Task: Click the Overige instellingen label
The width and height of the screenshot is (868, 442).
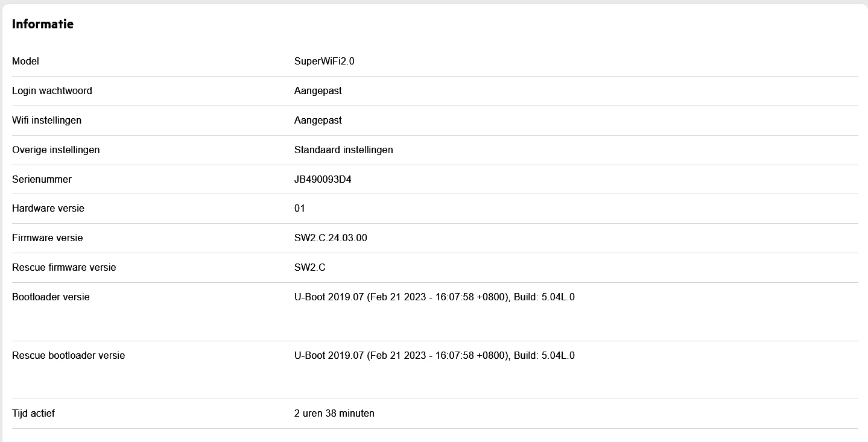Action: pyautogui.click(x=55, y=150)
